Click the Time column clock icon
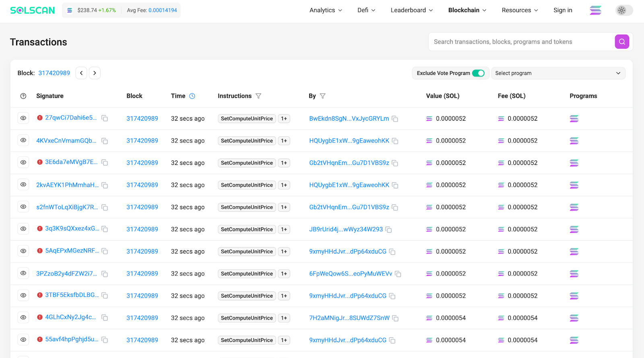644x358 pixels. click(x=192, y=96)
